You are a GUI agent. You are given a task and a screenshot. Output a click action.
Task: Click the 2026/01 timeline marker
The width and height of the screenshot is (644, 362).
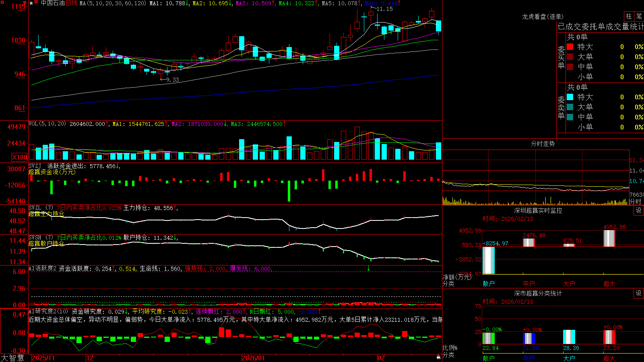coord(254,358)
